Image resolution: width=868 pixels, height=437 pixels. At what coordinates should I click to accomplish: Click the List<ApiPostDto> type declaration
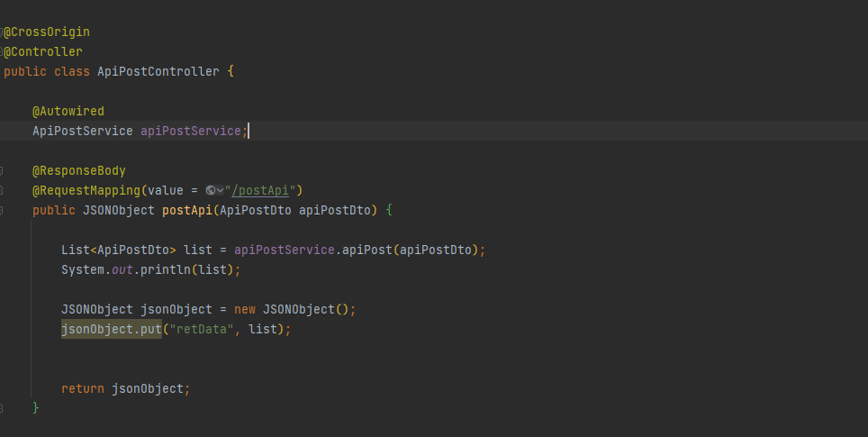pos(119,250)
